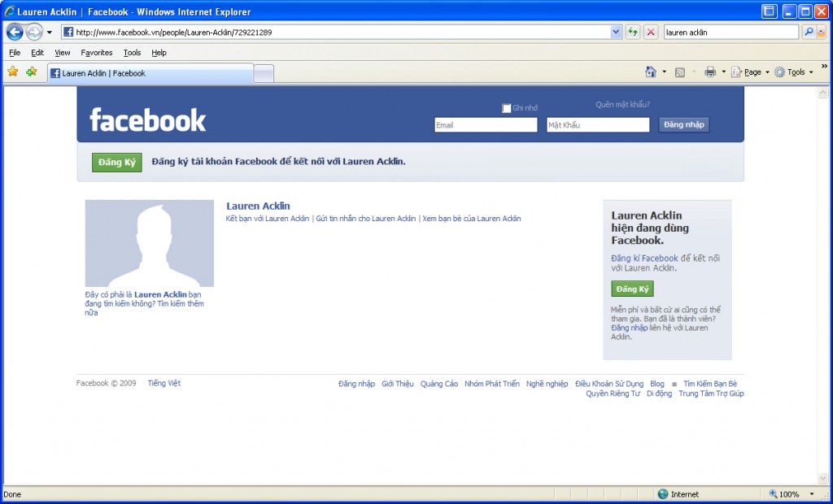Click the Điều Khoản Sử Dụng footer link

tap(609, 384)
